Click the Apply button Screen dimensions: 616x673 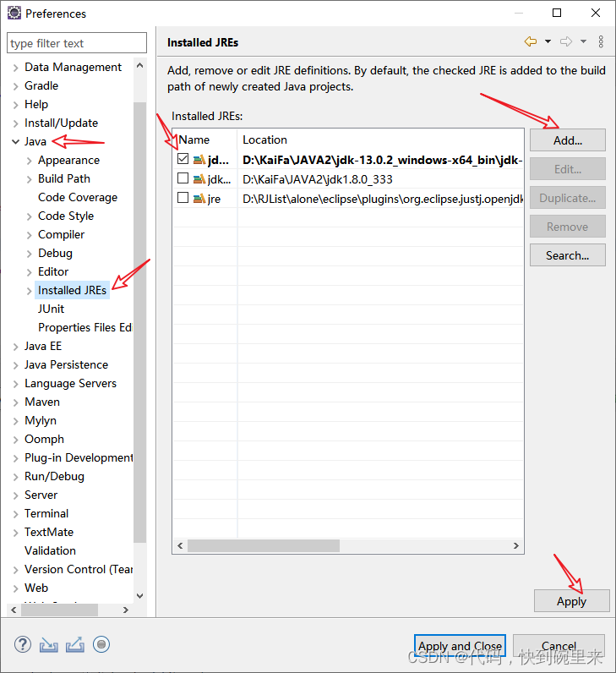coord(571,601)
